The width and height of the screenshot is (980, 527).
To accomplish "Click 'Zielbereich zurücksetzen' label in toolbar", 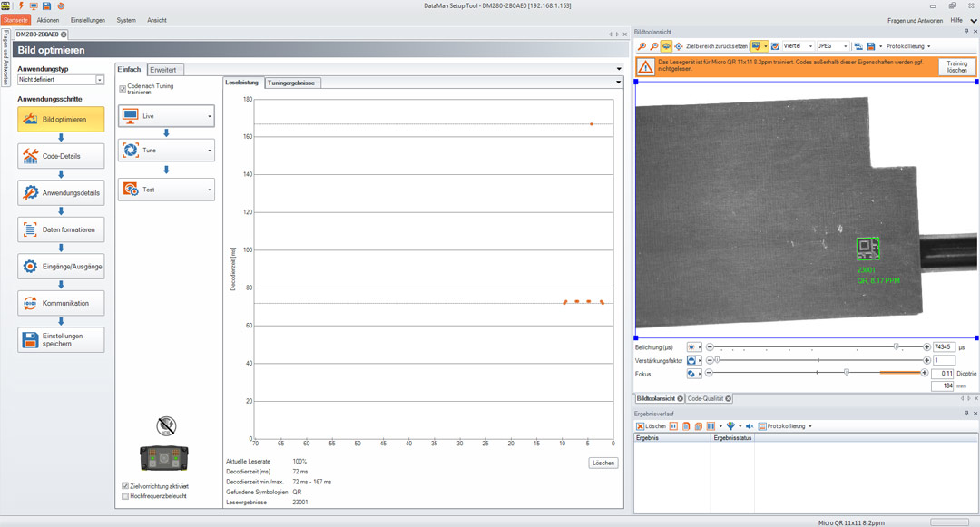I will 716,46.
